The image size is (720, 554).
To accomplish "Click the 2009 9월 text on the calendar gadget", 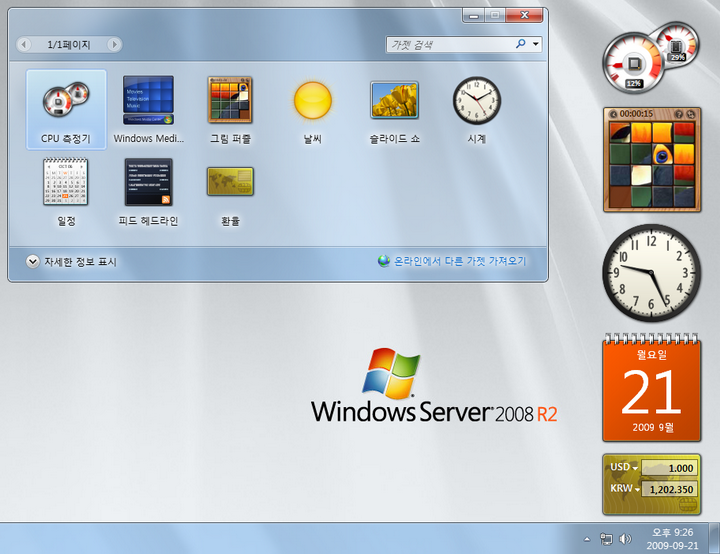I will (652, 428).
